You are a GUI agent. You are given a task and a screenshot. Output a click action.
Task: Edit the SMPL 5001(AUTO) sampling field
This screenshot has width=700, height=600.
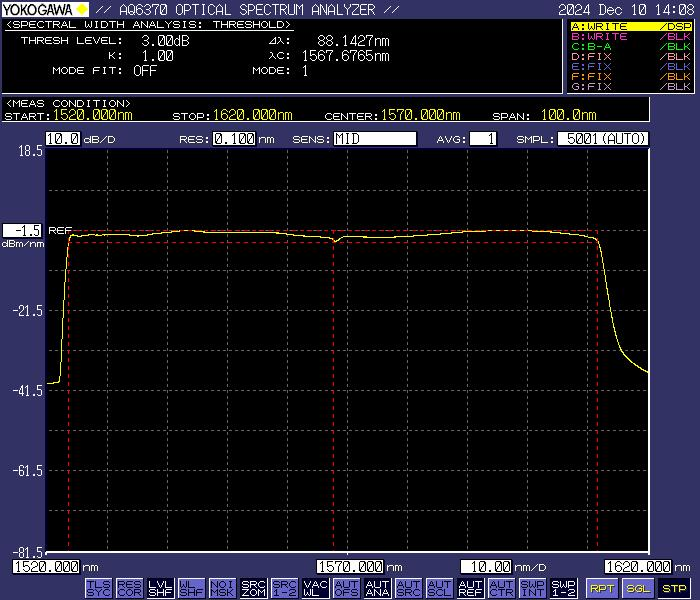point(603,139)
